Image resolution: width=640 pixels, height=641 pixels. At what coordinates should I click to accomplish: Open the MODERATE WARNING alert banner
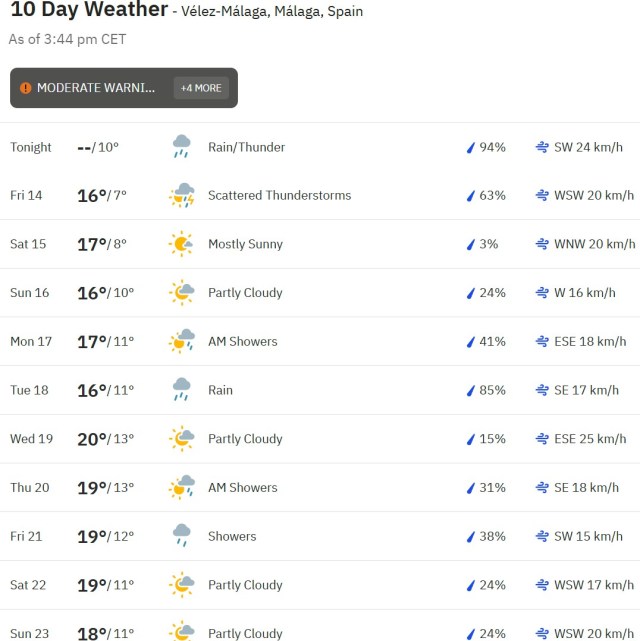(96, 88)
